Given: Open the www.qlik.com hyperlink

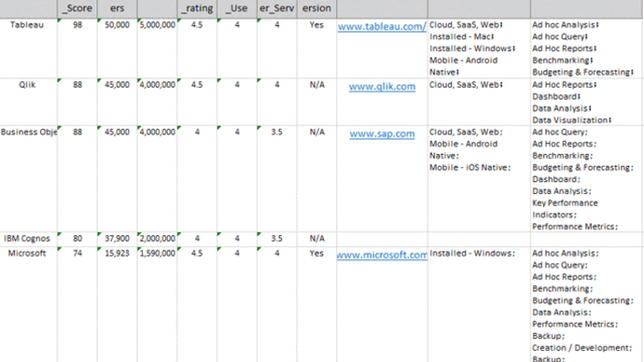Looking at the screenshot, I should (382, 87).
